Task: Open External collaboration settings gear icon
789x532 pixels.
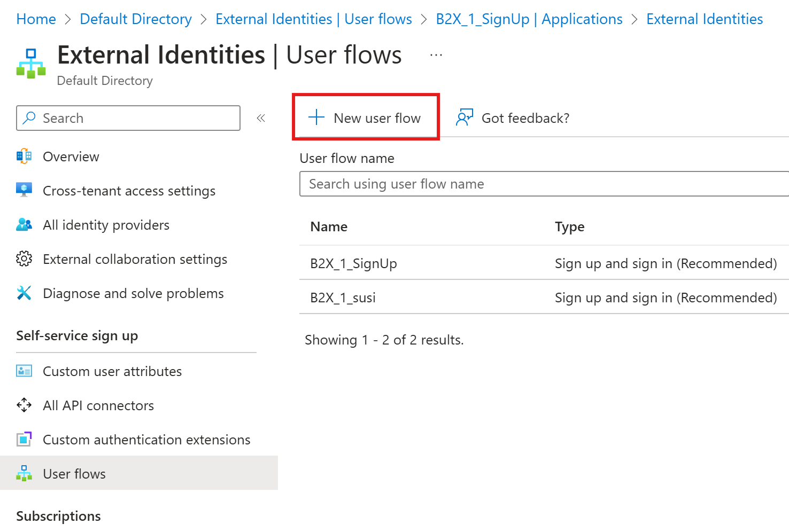Action: (24, 259)
